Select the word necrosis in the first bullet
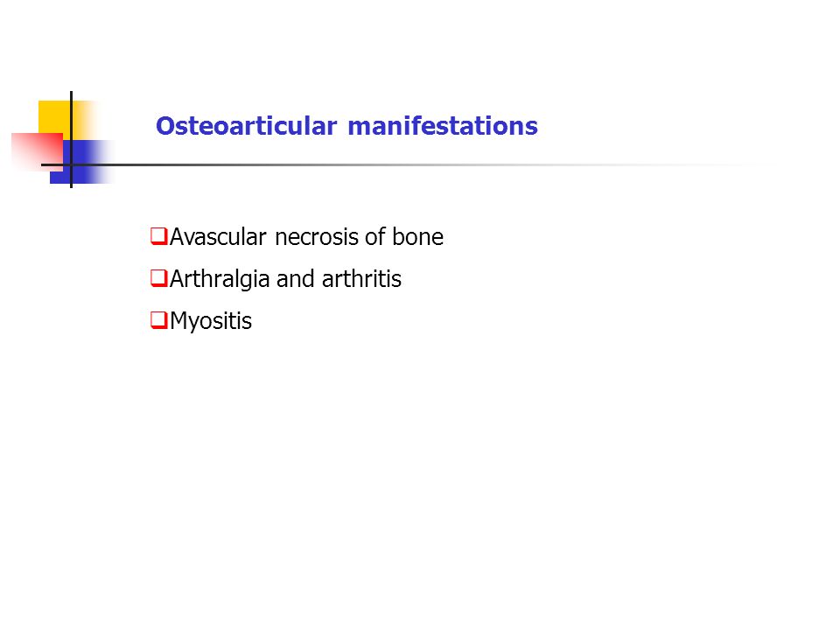Image resolution: width=840 pixels, height=630 pixels. (317, 237)
